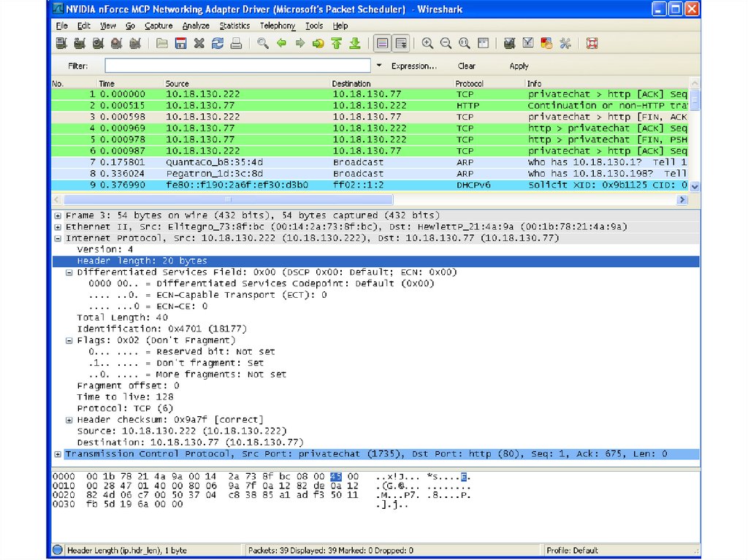748x560 pixels.
Task: Open the Telephony menu
Action: pyautogui.click(x=278, y=26)
